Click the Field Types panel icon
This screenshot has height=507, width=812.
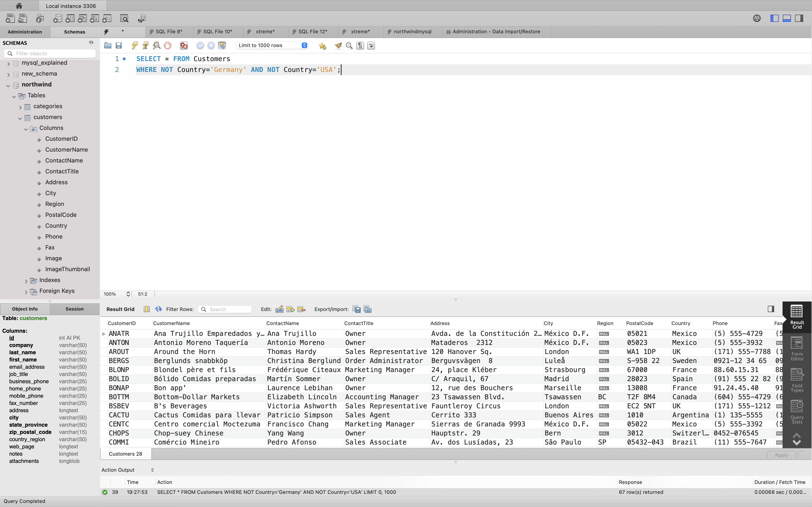click(797, 380)
